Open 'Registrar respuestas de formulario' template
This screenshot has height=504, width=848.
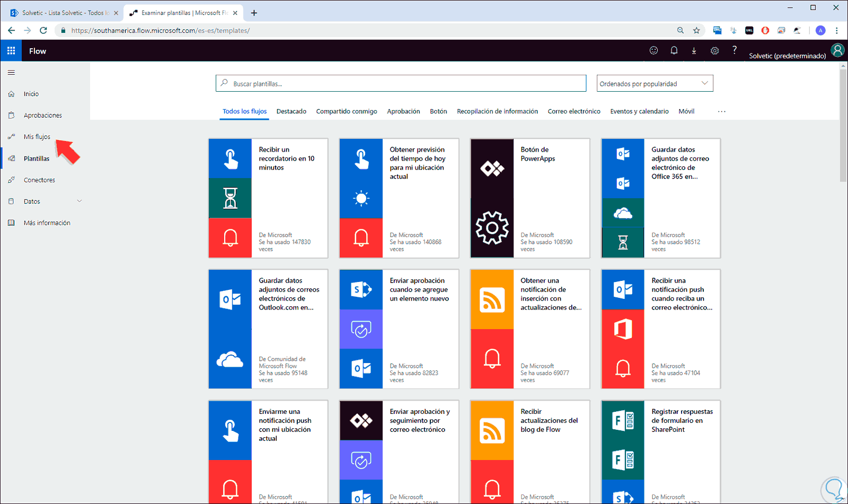click(x=661, y=452)
